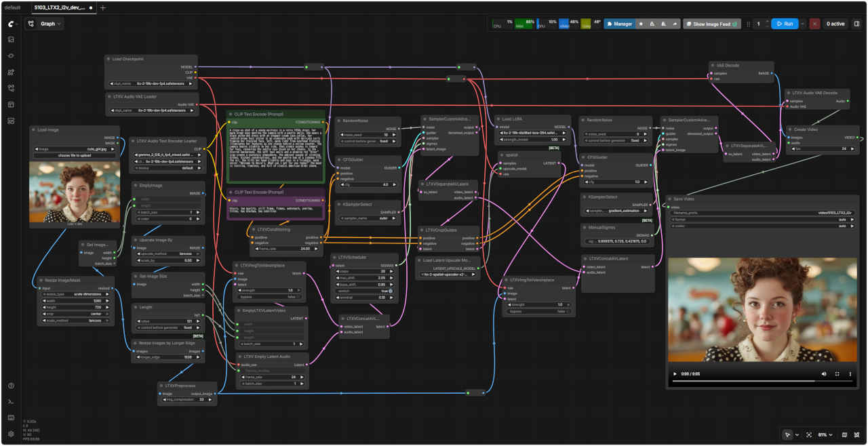Screen dimensions: 868x446
Task: Collapse the Save Video node dot
Action: 670,199
